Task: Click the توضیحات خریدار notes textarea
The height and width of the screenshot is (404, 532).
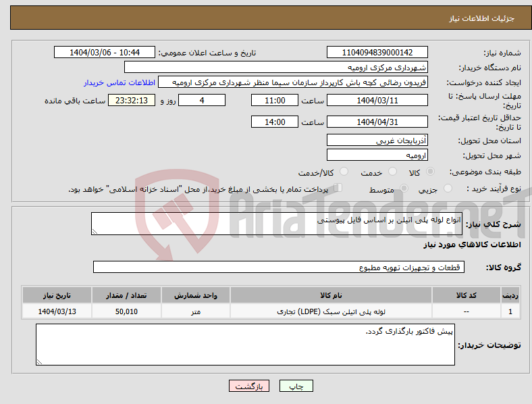Action: (245, 345)
